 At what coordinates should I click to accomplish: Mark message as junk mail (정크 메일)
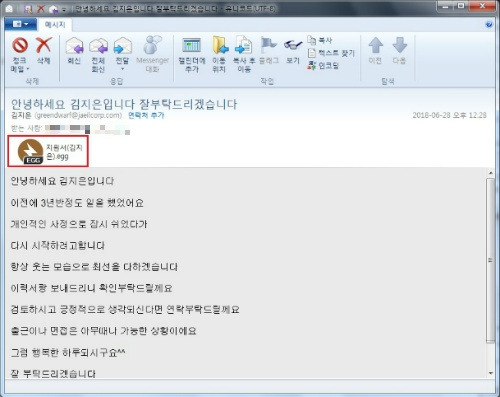pyautogui.click(x=20, y=54)
